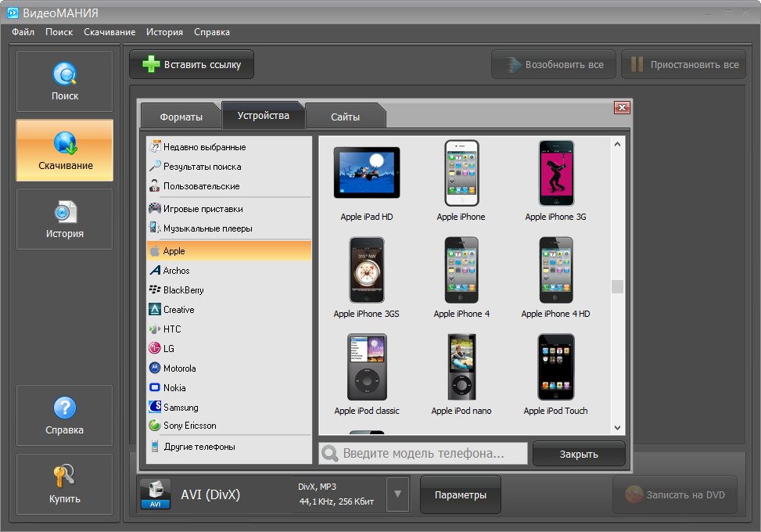Viewport: 761px width, 532px height.
Task: Select Музыкальные плееры category
Action: 228,228
